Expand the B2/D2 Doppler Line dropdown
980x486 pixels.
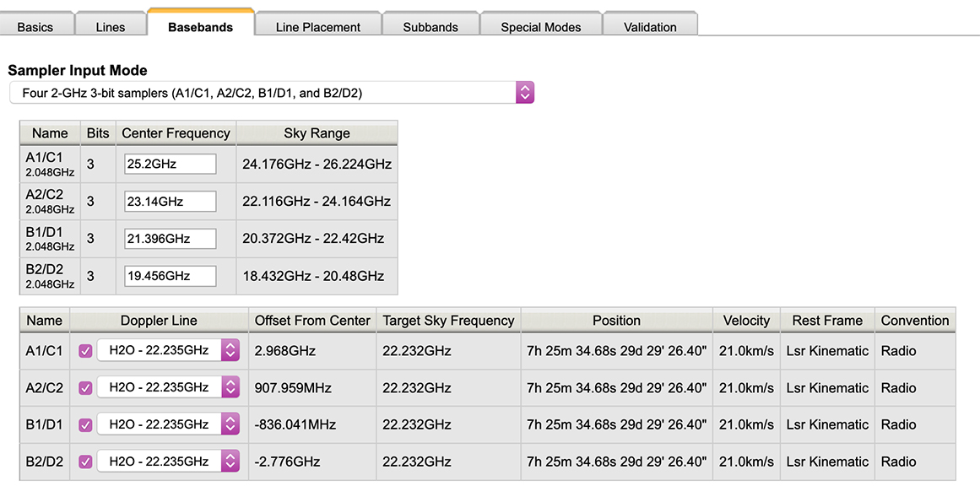tap(168, 462)
